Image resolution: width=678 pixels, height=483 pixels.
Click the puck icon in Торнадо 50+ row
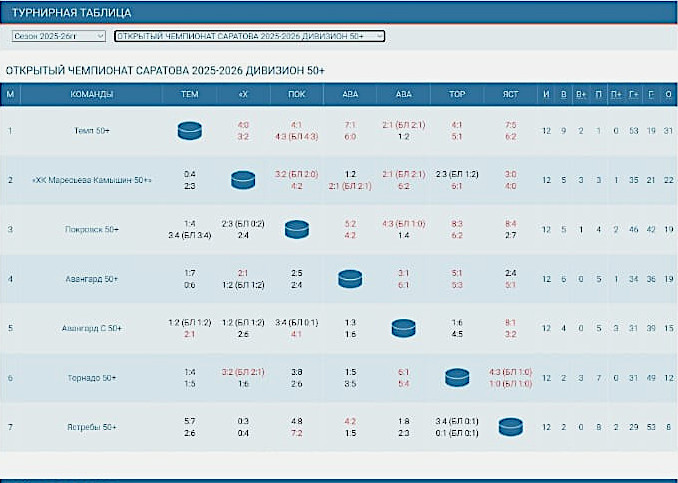457,377
